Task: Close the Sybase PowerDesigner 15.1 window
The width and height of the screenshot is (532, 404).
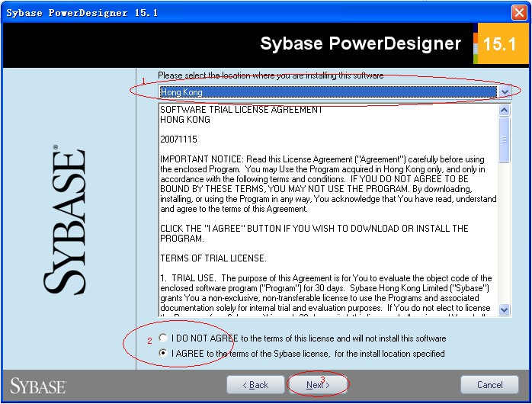Action: [519, 12]
